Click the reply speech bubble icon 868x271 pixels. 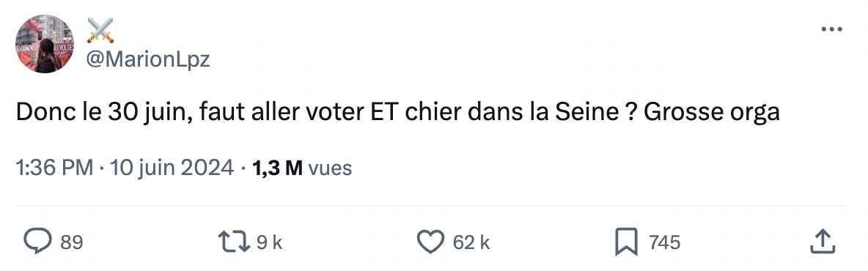(x=37, y=242)
